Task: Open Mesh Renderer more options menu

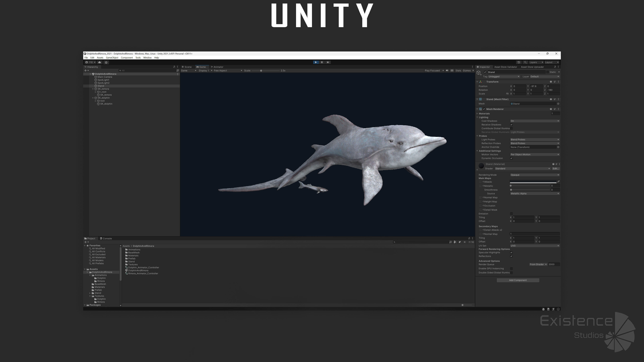Action: point(558,109)
